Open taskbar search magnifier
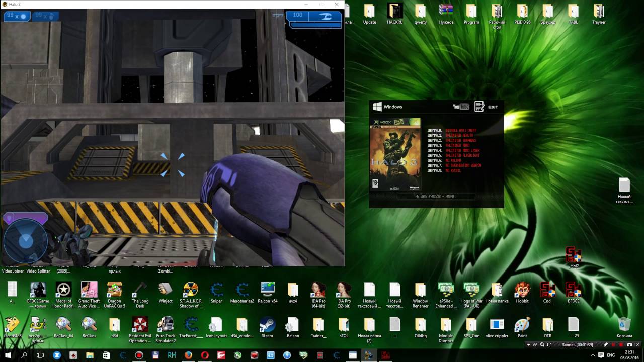The height and width of the screenshot is (362, 644). pyautogui.click(x=24, y=355)
